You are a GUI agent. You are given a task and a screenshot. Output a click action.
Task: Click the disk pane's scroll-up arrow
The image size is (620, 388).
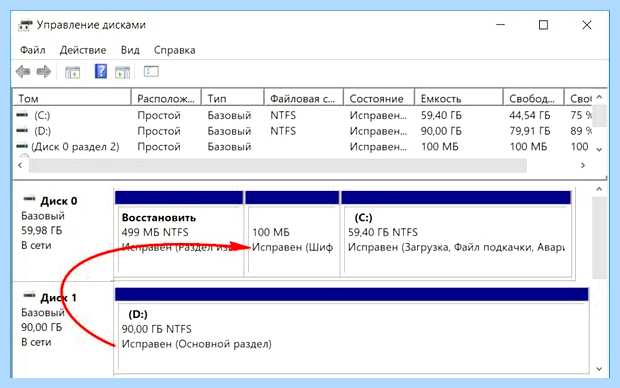pos(599,189)
